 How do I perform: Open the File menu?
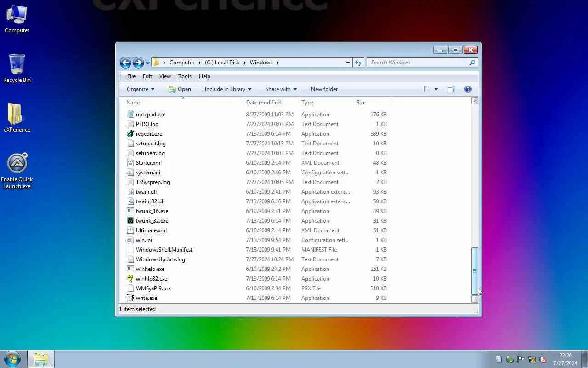coord(131,76)
